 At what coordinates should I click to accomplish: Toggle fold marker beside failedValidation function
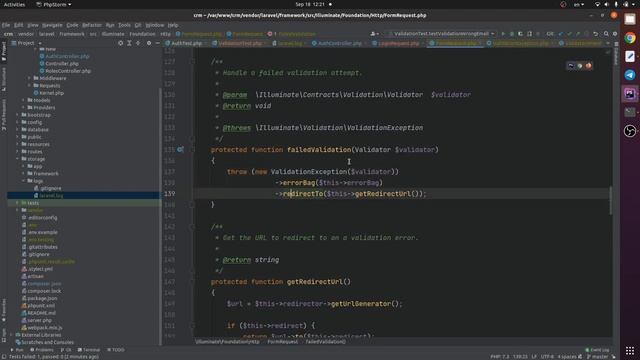[x=192, y=150]
